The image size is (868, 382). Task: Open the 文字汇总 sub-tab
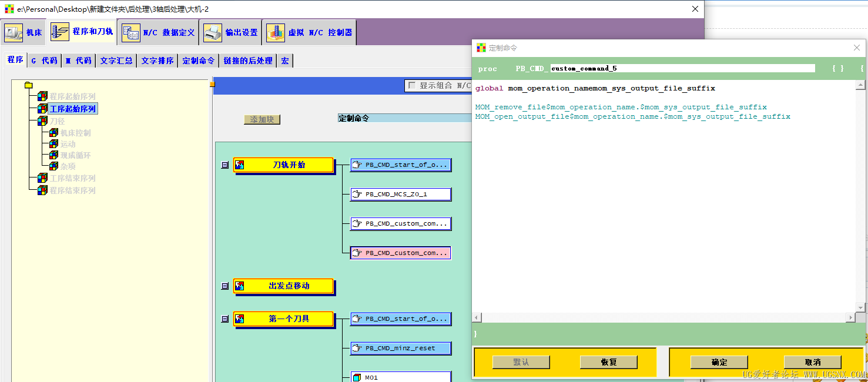[116, 60]
